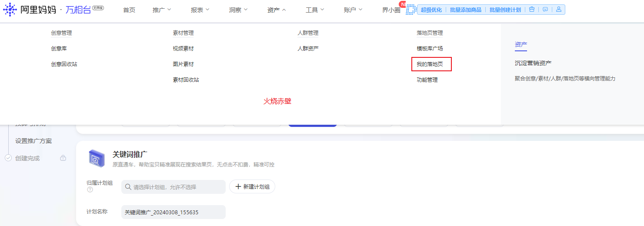
Task: Go to 人群资产 menu item
Action: coord(308,49)
